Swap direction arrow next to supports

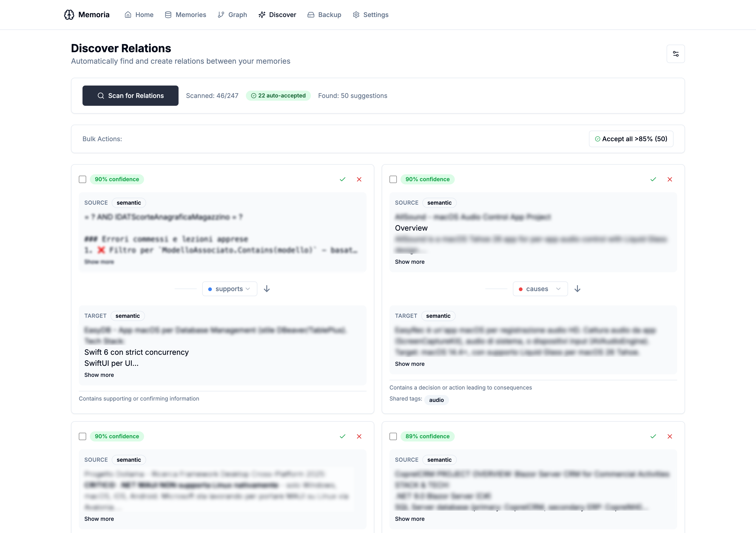point(267,289)
